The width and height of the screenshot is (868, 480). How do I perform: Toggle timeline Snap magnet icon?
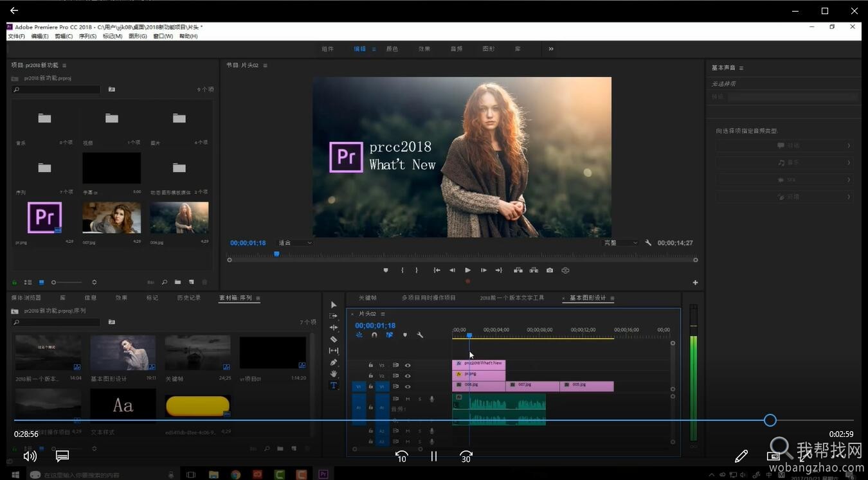[x=374, y=335]
